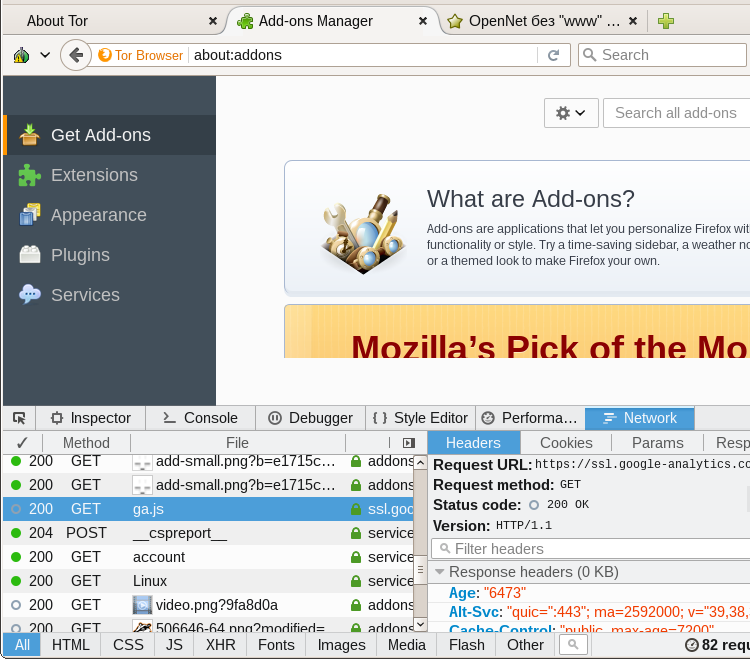The width and height of the screenshot is (750, 659).
Task: Switch to the Console panel
Action: [x=200, y=418]
